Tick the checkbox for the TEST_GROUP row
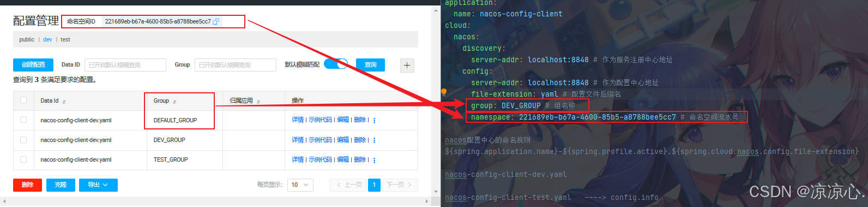Screen dimensions: 868x207 23,159
